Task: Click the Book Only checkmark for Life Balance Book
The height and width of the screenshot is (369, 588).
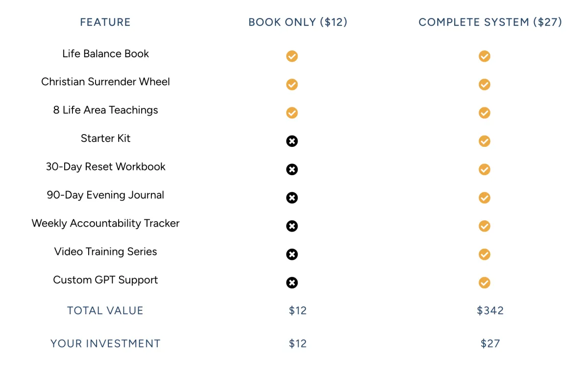Action: pos(292,56)
